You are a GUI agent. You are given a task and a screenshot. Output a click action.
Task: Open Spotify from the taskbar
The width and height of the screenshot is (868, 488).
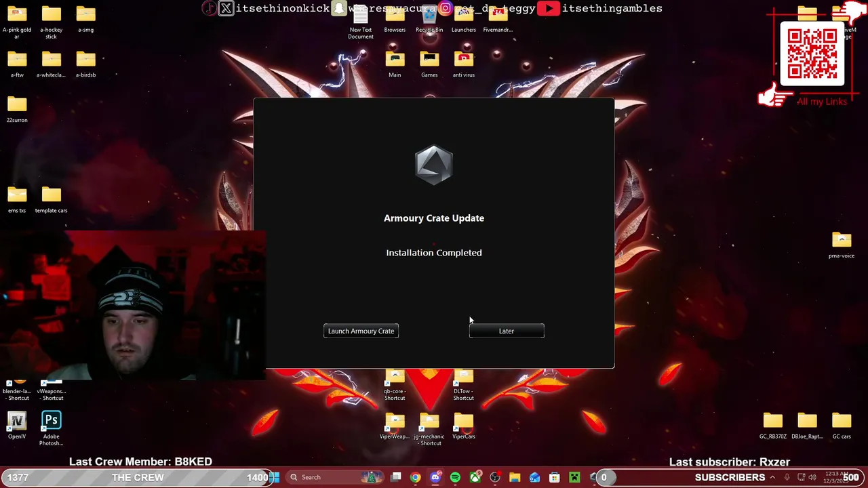[455, 477]
